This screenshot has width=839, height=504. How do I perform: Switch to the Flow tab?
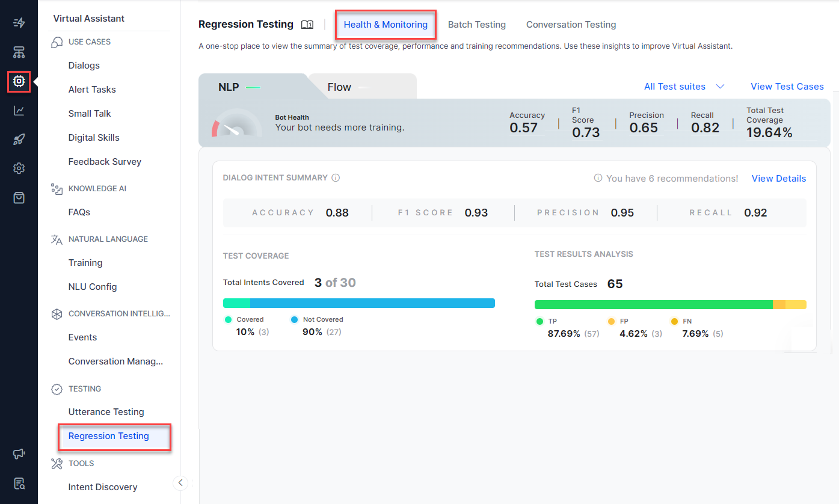339,87
